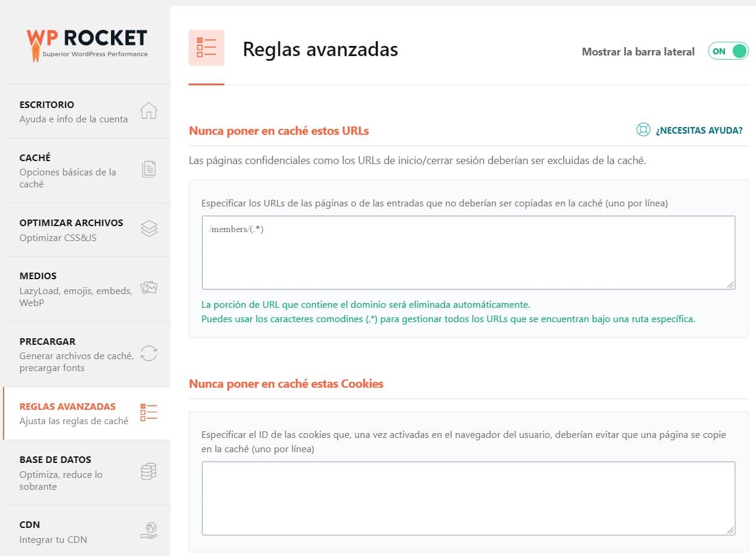Screen dimensions: 756x556
Task: Select the Medios image icon
Action: [149, 289]
